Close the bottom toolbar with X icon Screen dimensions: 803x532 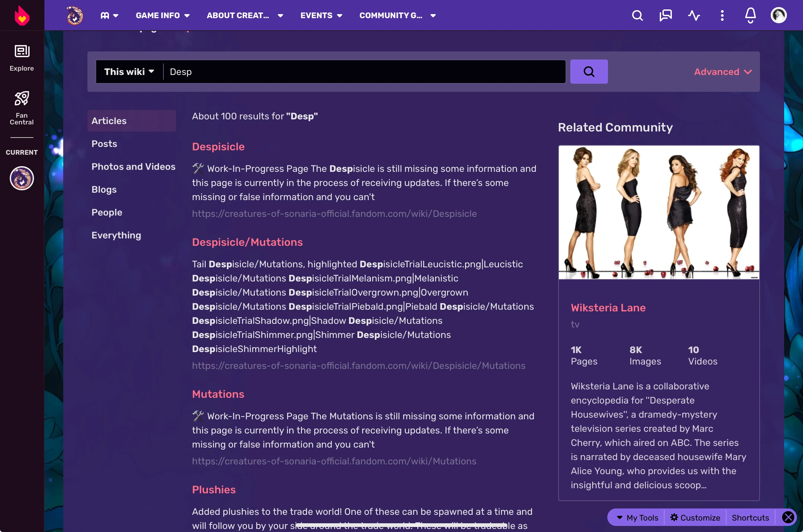tap(788, 518)
